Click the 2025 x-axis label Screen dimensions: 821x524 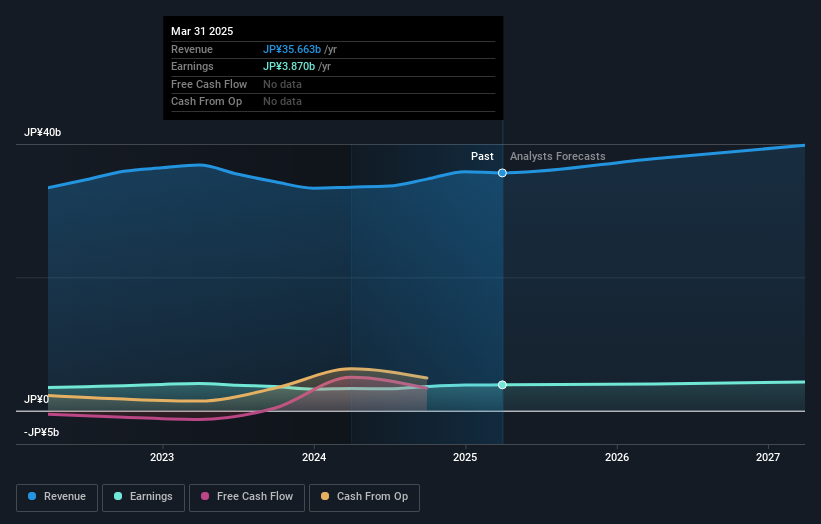pos(465,458)
